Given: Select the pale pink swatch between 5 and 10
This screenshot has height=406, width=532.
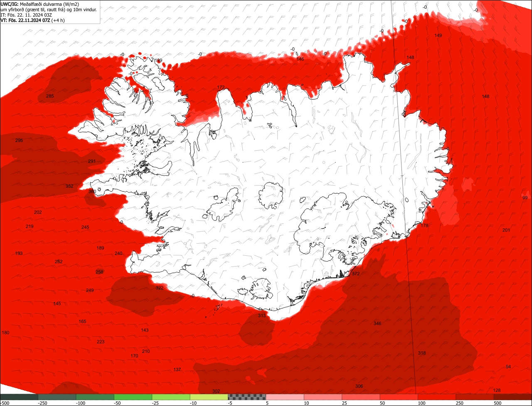Looking at the screenshot, I should [285, 396].
